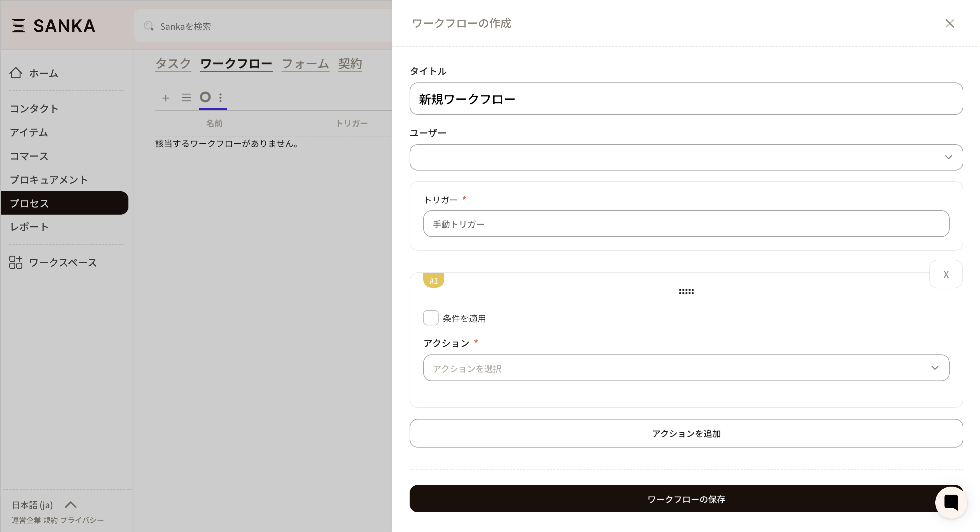Switch to the タスク tab
This screenshot has height=532, width=980.
[173, 63]
